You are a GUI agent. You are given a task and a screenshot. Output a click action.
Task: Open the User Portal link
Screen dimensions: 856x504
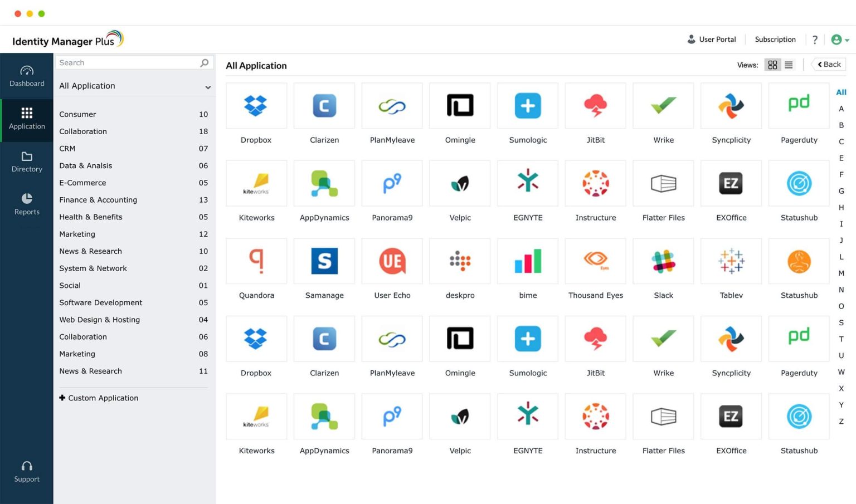pyautogui.click(x=711, y=40)
